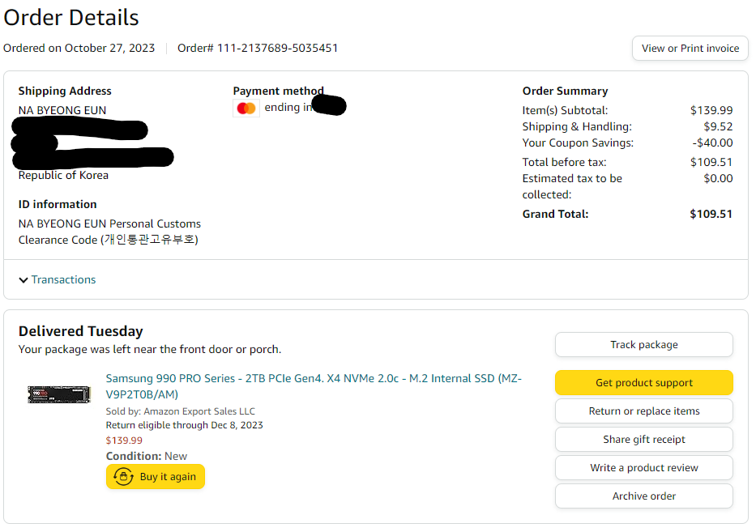Screen dimensions: 756x532
Task: Click the Archive order button
Action: point(643,496)
